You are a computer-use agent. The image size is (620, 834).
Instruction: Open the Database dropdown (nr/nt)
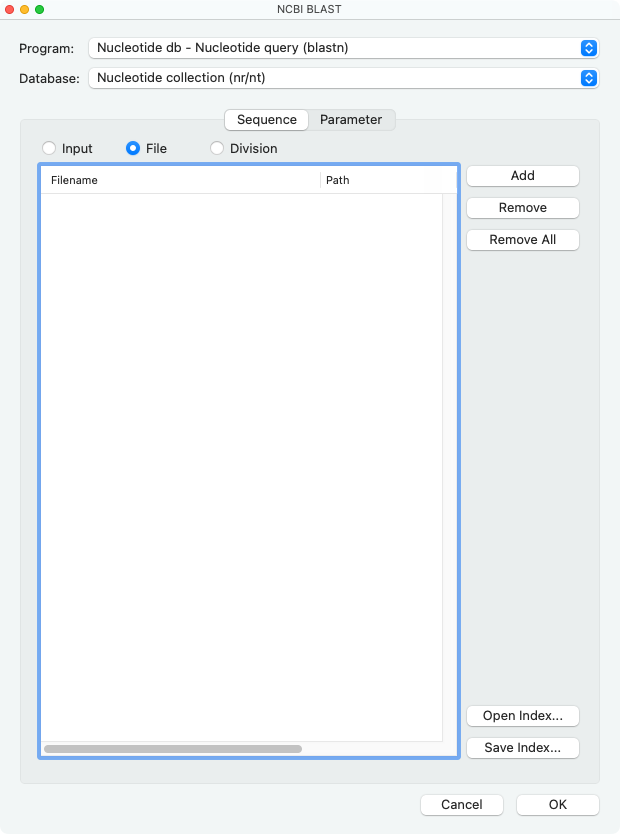pos(343,78)
